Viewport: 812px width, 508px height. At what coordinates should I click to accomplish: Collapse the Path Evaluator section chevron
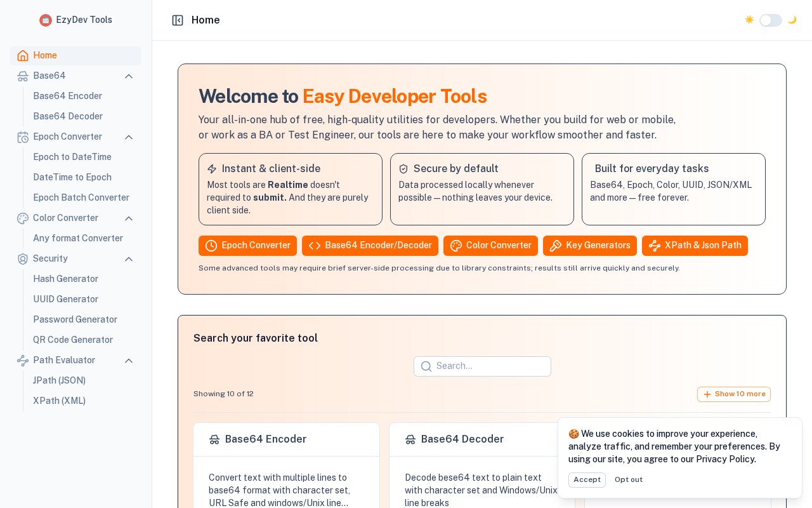coord(129,361)
